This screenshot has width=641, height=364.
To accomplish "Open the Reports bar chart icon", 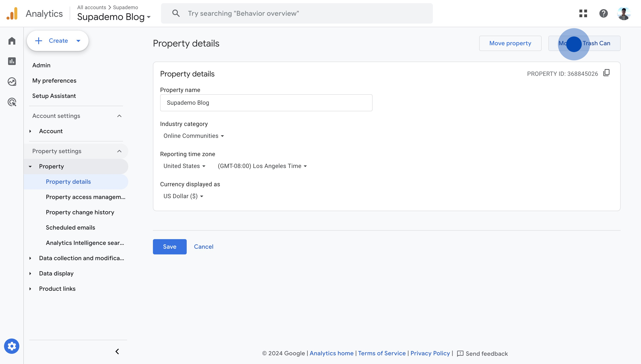I will (x=12, y=61).
